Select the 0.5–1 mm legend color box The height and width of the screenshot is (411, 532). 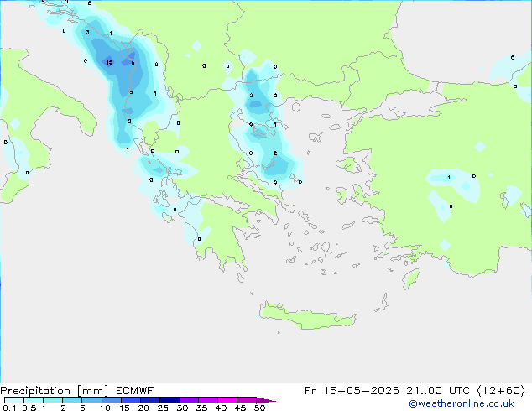34,400
